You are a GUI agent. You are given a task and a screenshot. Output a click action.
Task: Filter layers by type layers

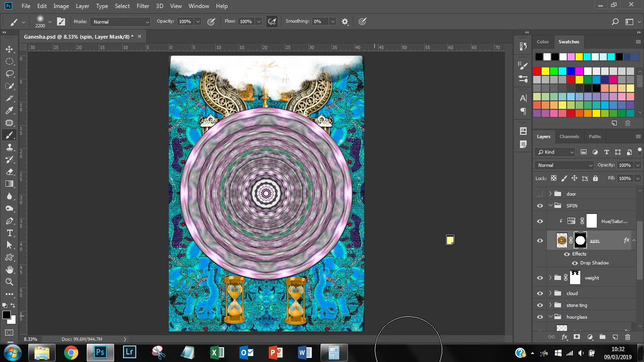606,152
